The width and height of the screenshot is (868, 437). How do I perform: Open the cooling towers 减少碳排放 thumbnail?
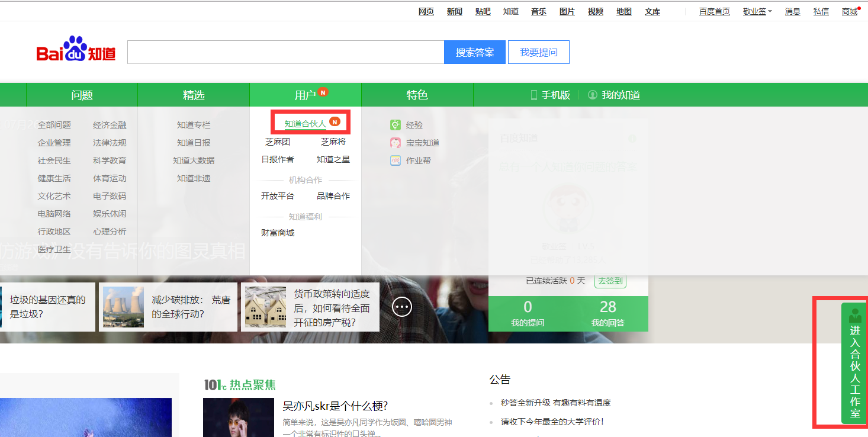coord(123,307)
